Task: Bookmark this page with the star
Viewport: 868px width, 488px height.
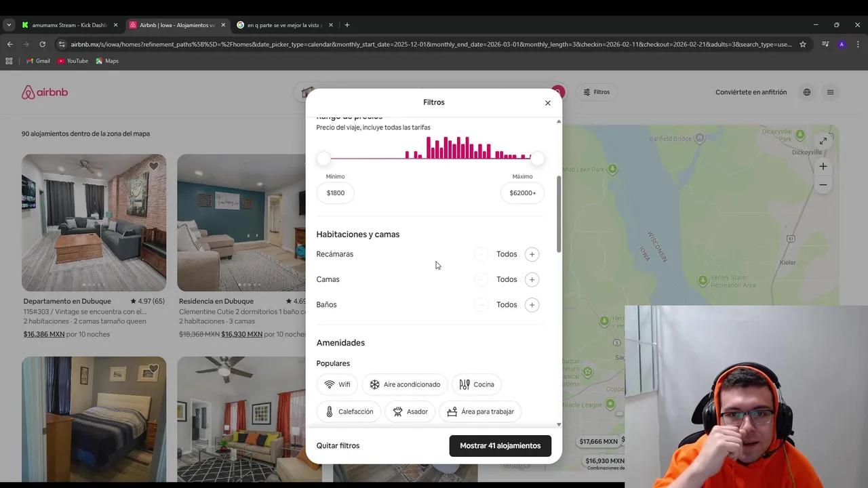Action: (x=803, y=44)
